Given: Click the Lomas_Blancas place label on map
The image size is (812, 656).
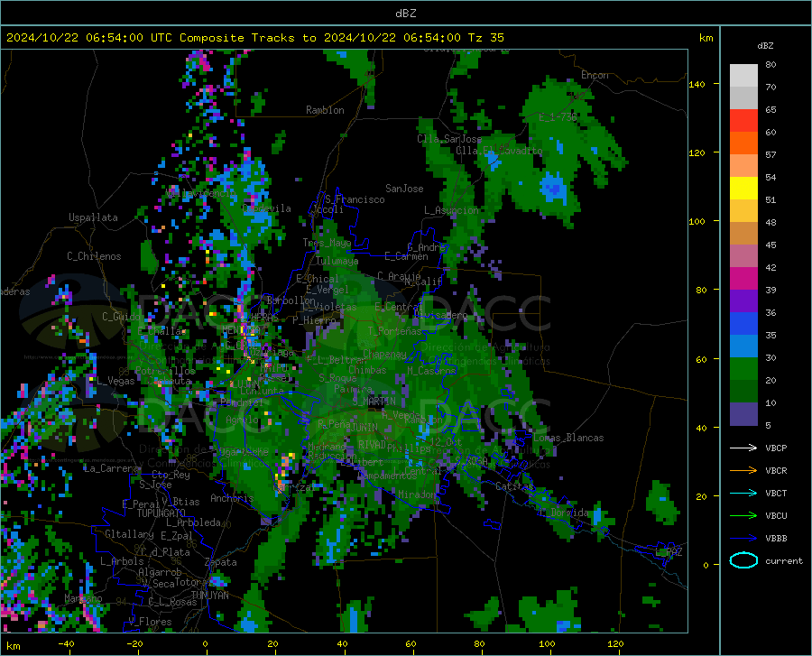Looking at the screenshot, I should pyautogui.click(x=568, y=438).
